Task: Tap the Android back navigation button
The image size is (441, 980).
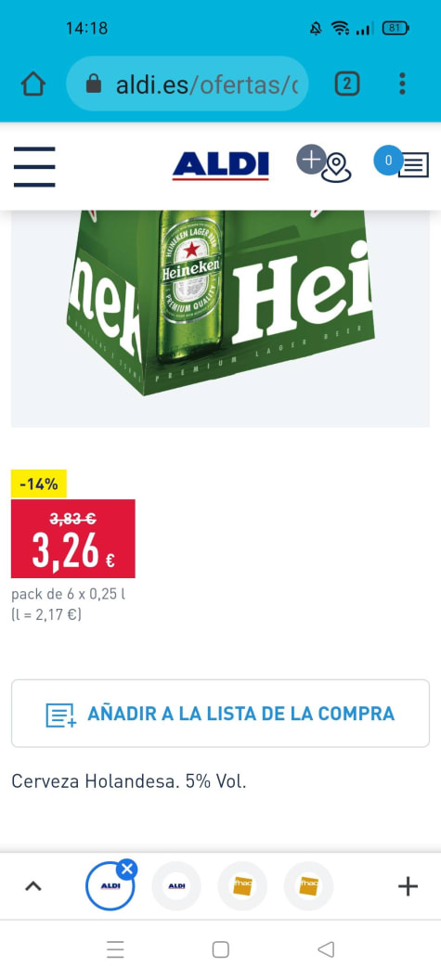Action: pos(326,949)
